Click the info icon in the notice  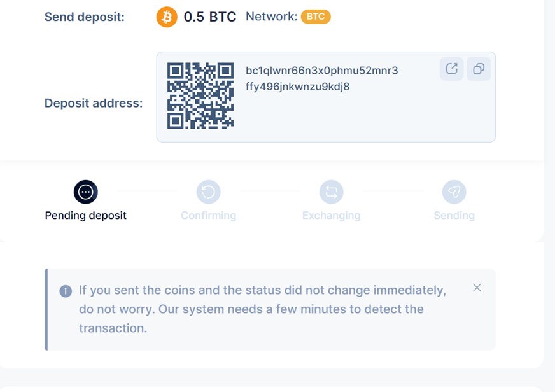tap(66, 291)
